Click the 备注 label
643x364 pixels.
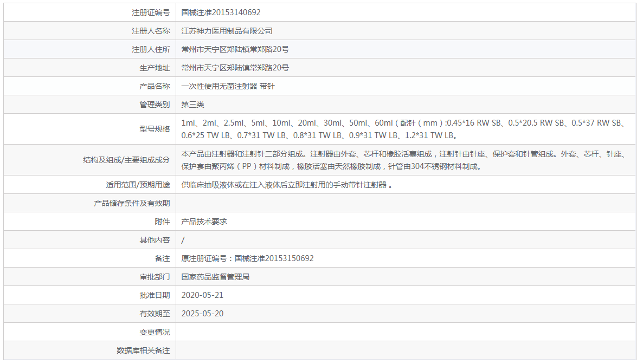[162, 259]
